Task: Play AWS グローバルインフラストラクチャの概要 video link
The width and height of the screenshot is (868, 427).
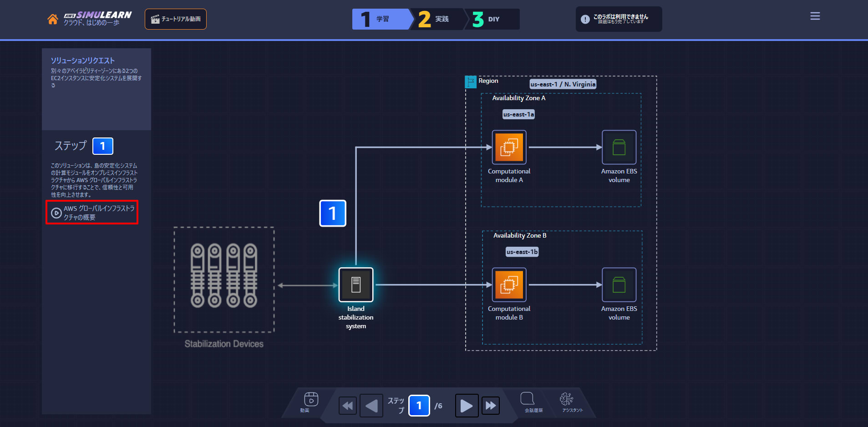Action: coord(92,213)
